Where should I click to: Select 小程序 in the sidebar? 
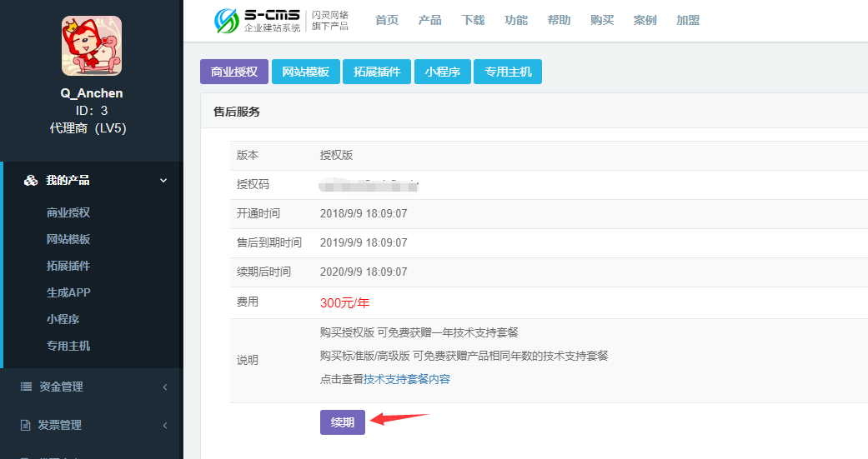click(63, 319)
